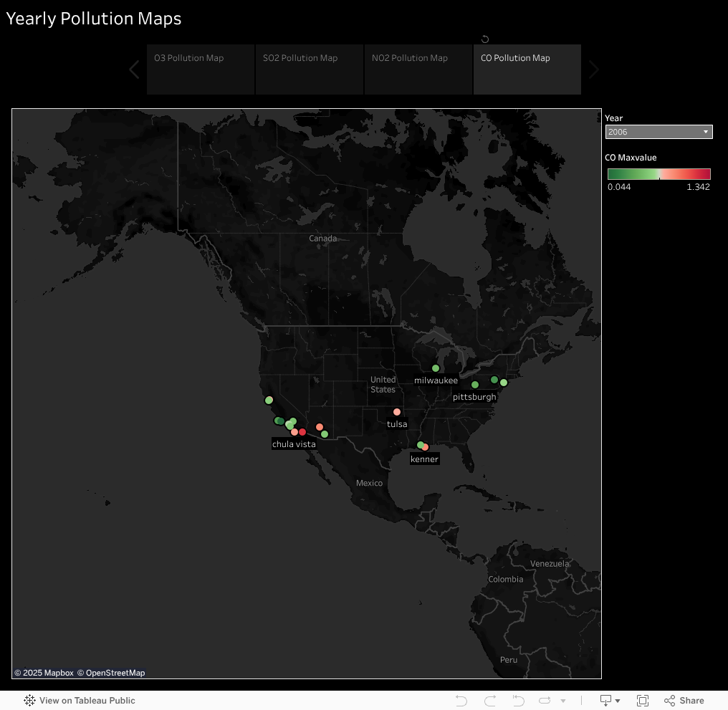Select the NO2 Pollution Map tab

(x=418, y=69)
